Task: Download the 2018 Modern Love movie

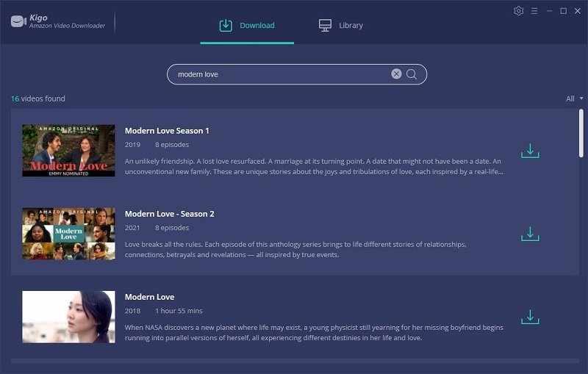Action: (x=530, y=317)
